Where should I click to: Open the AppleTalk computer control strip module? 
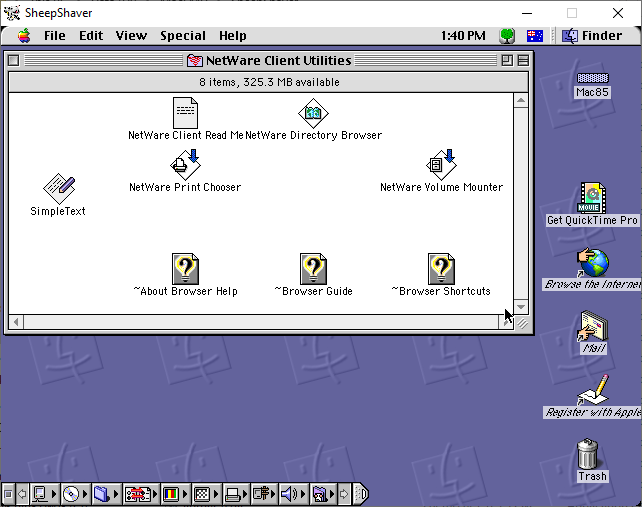click(44, 494)
